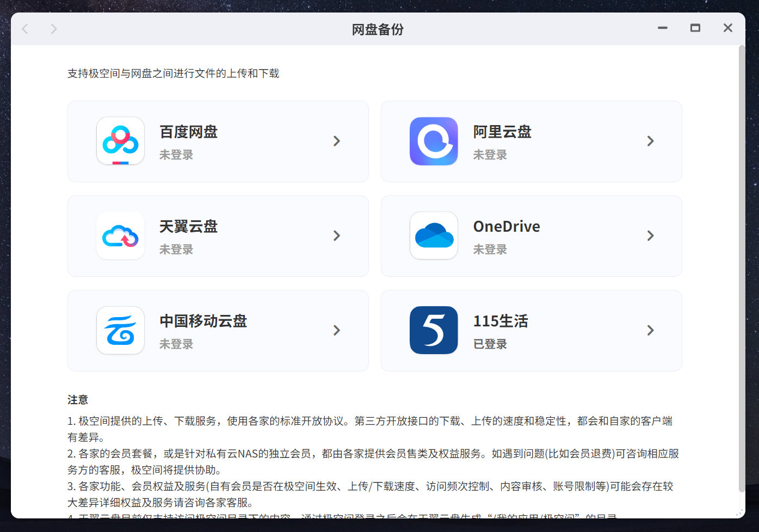Click the 注意 heading
This screenshot has height=532, width=759.
(x=78, y=400)
